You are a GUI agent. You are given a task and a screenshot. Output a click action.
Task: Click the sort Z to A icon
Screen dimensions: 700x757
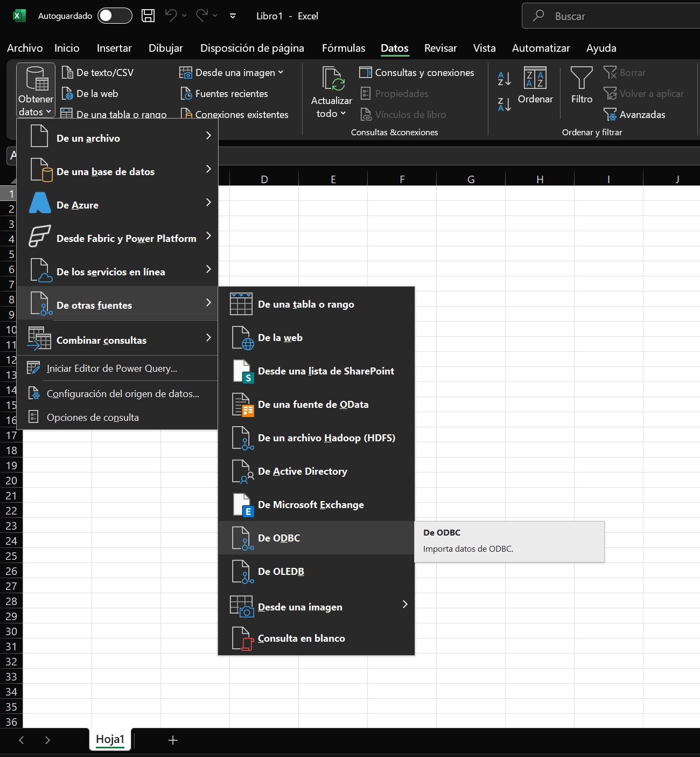pos(504,104)
